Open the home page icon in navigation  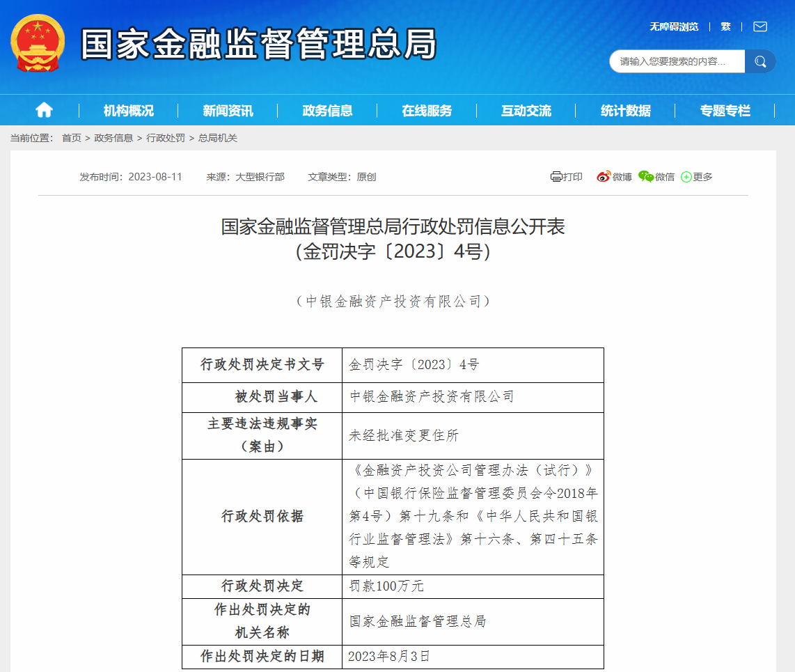point(44,110)
